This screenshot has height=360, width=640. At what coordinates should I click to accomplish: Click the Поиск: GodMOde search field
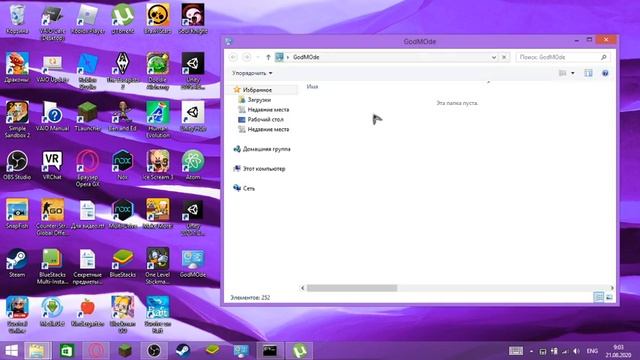pos(562,57)
